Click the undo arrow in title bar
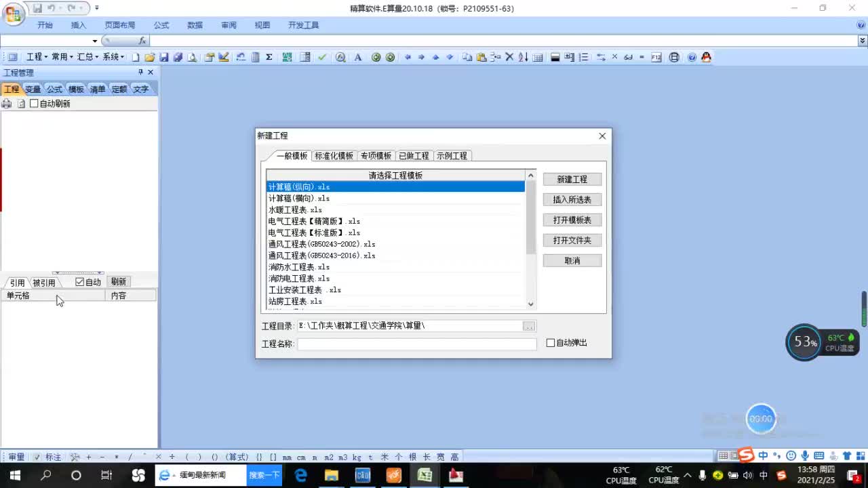This screenshot has height=488, width=868. [51, 8]
